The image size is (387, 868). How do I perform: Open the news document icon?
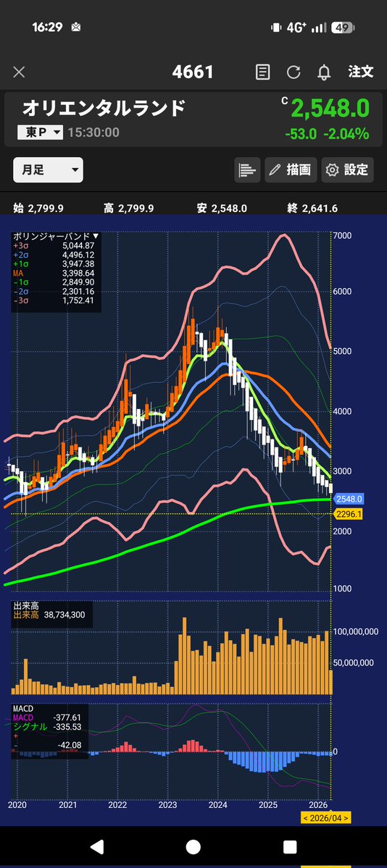[263, 72]
